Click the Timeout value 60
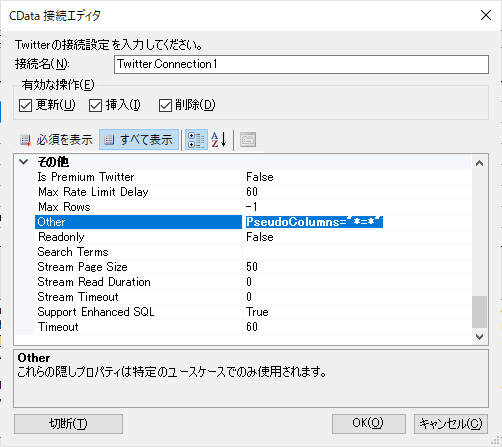502x447 pixels. 357,327
